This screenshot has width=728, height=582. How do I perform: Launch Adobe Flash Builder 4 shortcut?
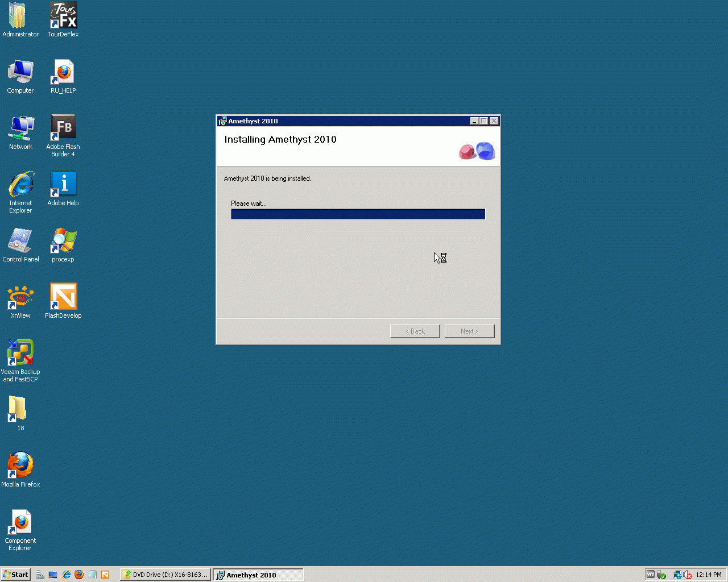pyautogui.click(x=63, y=136)
